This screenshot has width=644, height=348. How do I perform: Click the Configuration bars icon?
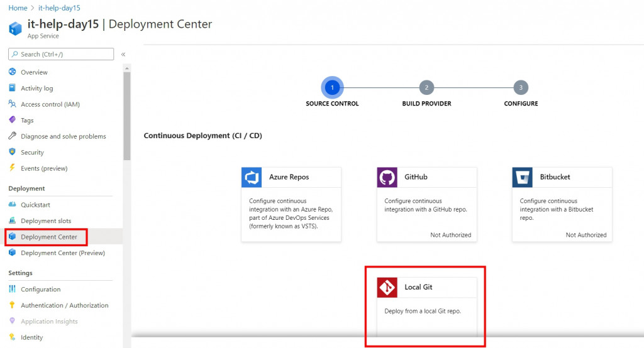[x=13, y=289]
